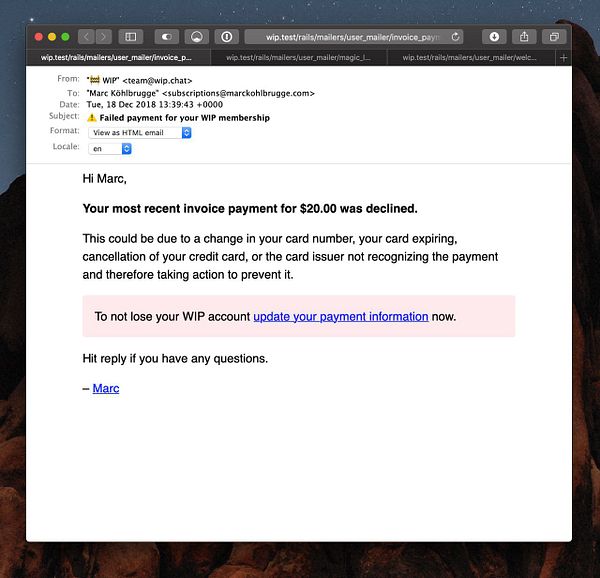Image resolution: width=600 pixels, height=578 pixels.
Task: Zoom the Safari window with green button
Action: tap(65, 37)
